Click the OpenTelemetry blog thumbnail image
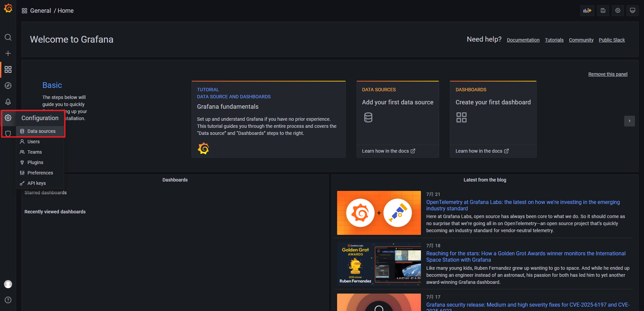Image resolution: width=644 pixels, height=311 pixels. pos(379,213)
